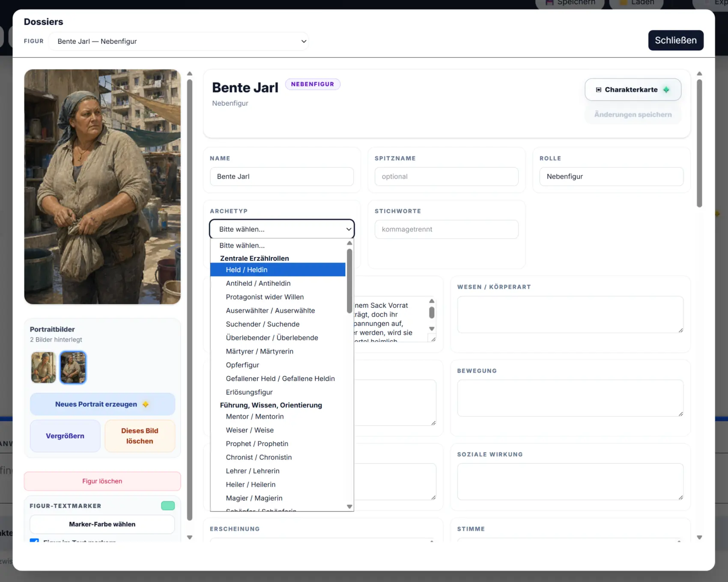Click the card icon beside Charakterkarte
Screen dimensions: 728x582
[x=599, y=90]
